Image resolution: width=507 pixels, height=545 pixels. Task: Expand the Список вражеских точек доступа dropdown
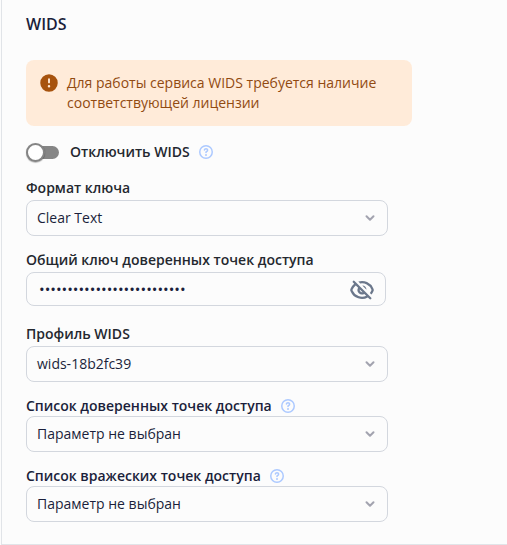pos(207,504)
